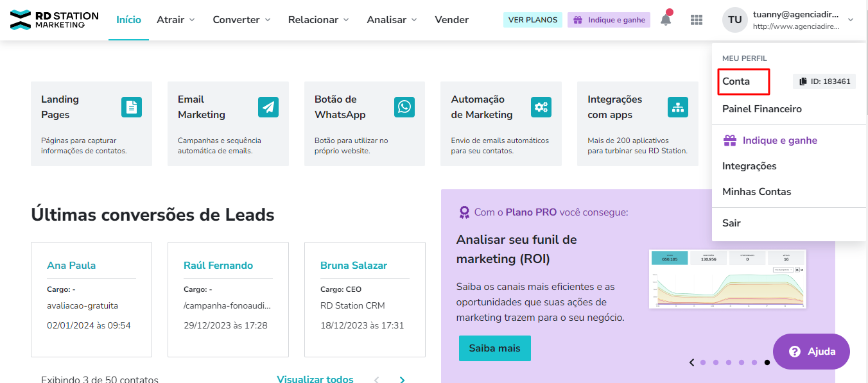Click the gift icon in the profile menu
Image resolution: width=868 pixels, height=383 pixels.
tap(729, 140)
